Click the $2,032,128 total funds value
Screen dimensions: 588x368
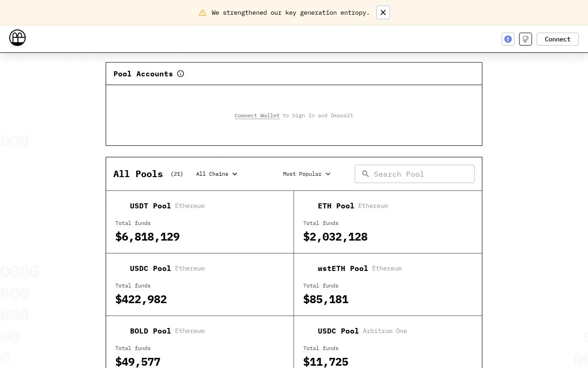click(335, 237)
